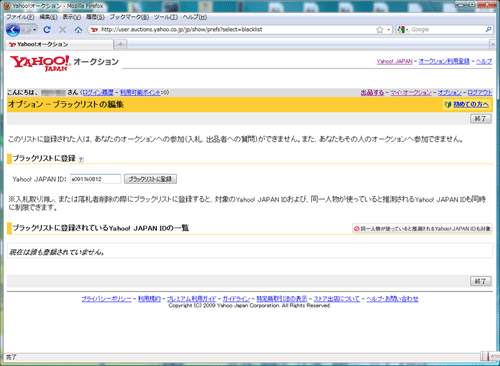Image resolution: width=500 pixels, height=366 pixels.
Task: Click the ログアウト link
Action: click(x=479, y=92)
